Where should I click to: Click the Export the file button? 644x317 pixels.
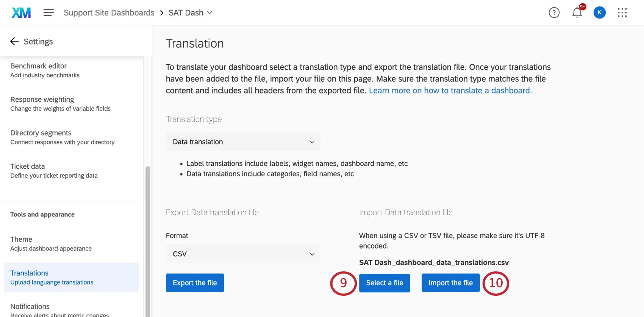(x=195, y=283)
